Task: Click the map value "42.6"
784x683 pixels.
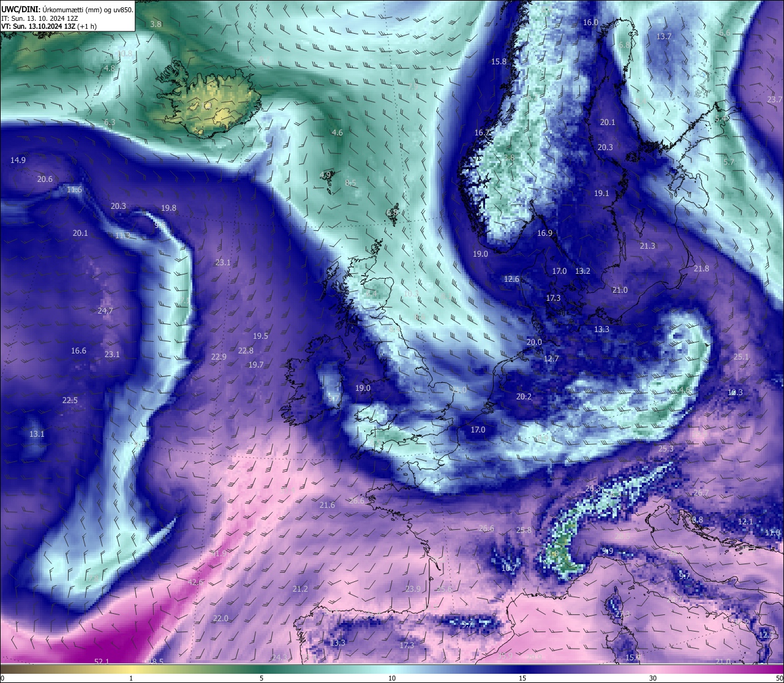Action: click(195, 582)
